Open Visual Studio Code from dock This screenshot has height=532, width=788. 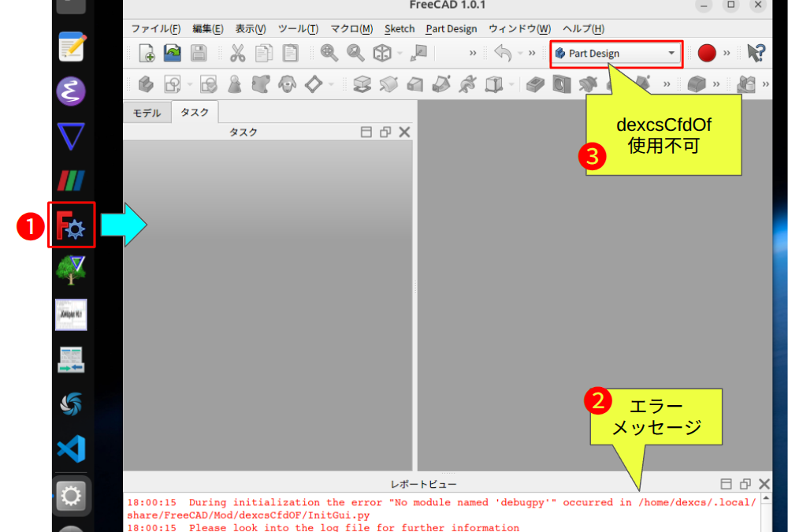click(72, 450)
